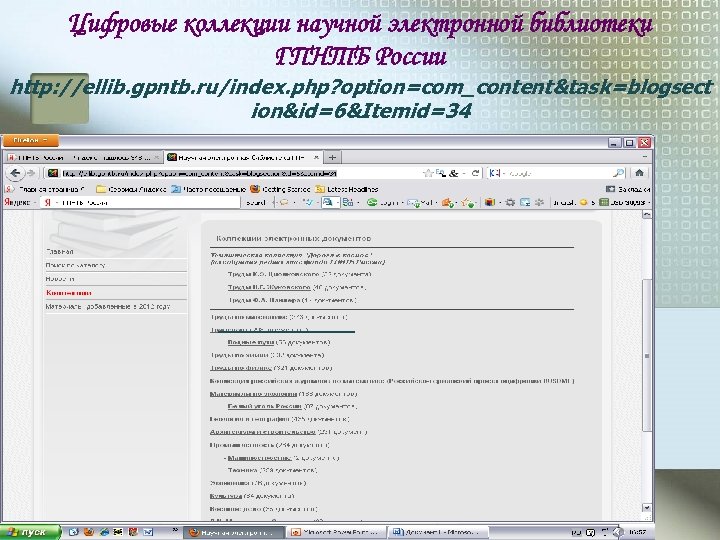Click the search magnifier in search box
The width and height of the screenshot is (720, 540).
pyautogui.click(x=618, y=173)
